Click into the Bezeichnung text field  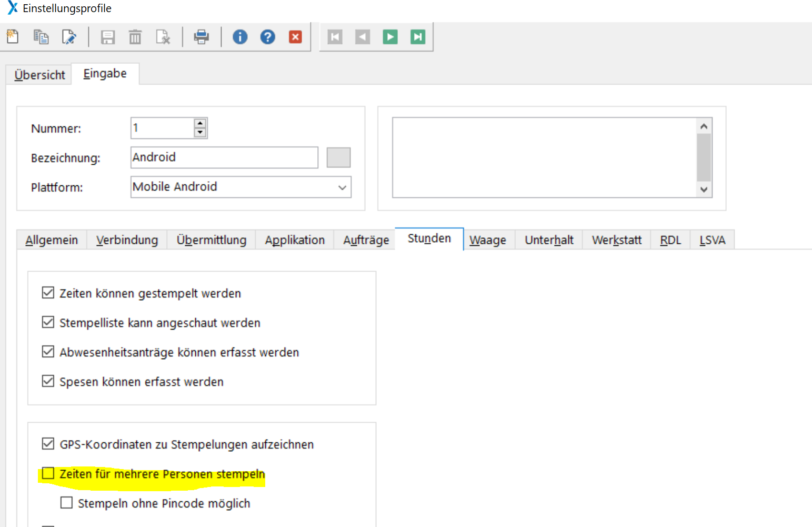point(224,157)
